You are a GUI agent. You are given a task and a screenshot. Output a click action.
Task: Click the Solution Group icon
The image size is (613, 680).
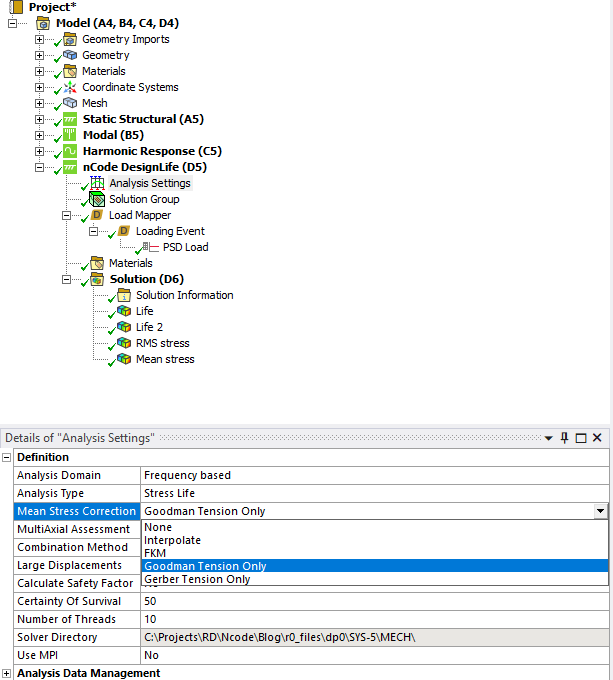[x=97, y=199]
